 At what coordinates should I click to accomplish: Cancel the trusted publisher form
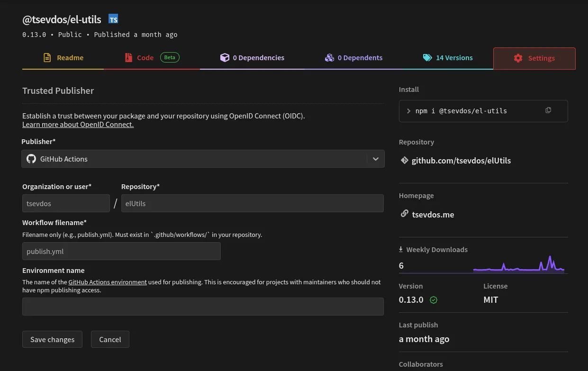110,339
